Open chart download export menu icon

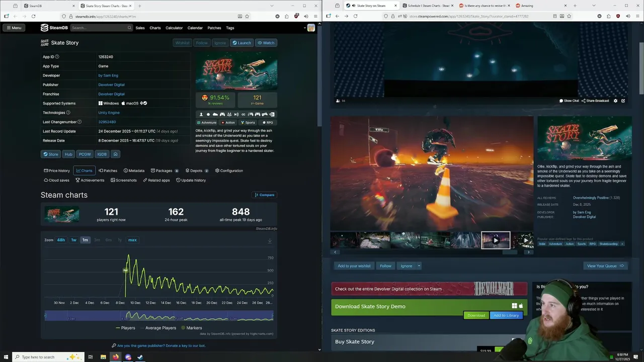pos(270,240)
